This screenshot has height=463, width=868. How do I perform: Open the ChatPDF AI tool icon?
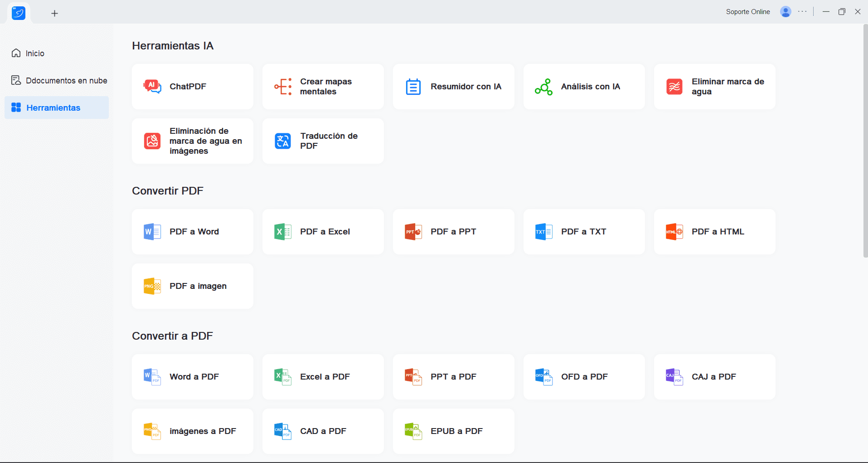(152, 87)
